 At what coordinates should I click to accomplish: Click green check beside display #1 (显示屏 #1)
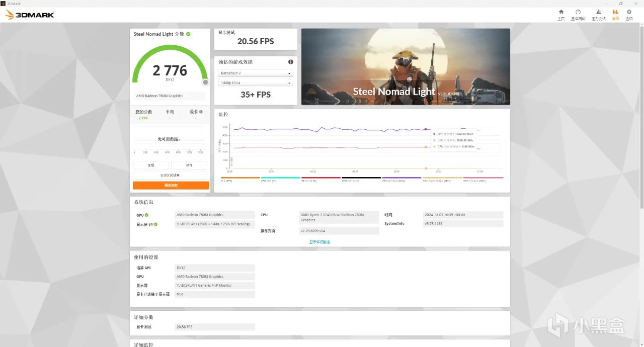click(x=155, y=224)
